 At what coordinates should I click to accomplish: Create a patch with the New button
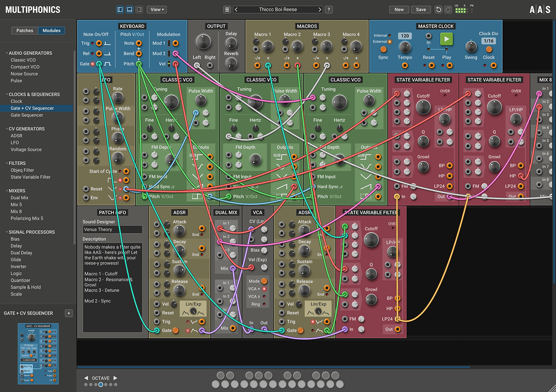point(399,9)
